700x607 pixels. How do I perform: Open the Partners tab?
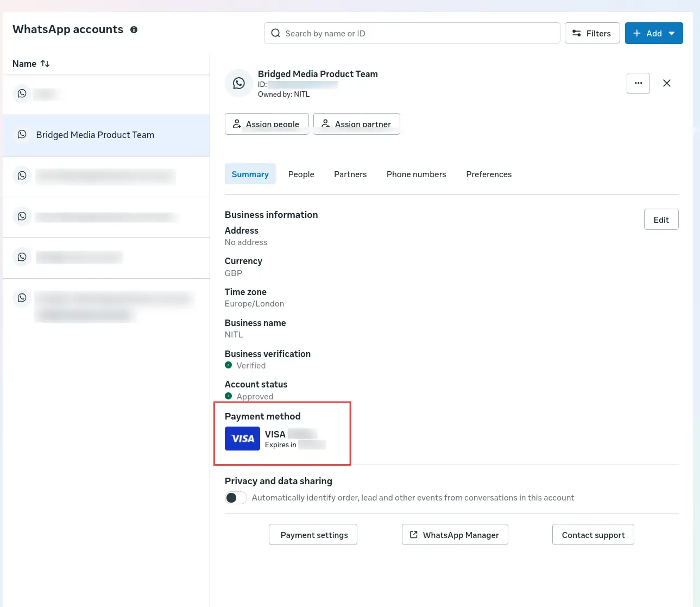point(350,174)
